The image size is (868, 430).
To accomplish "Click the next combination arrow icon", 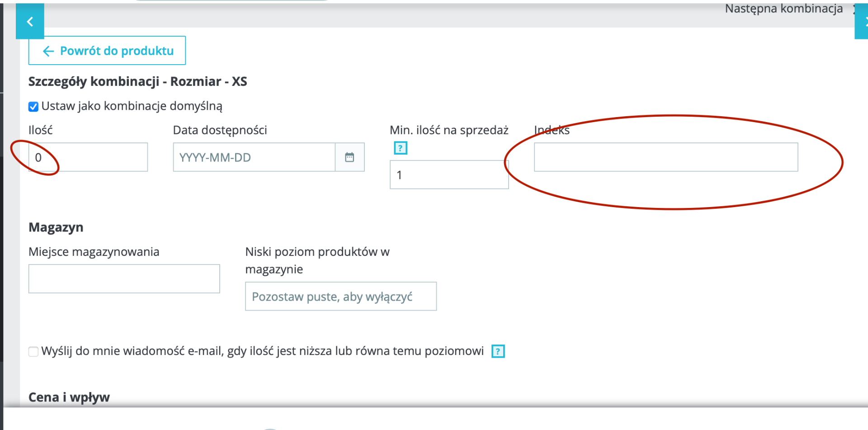I will (x=862, y=21).
